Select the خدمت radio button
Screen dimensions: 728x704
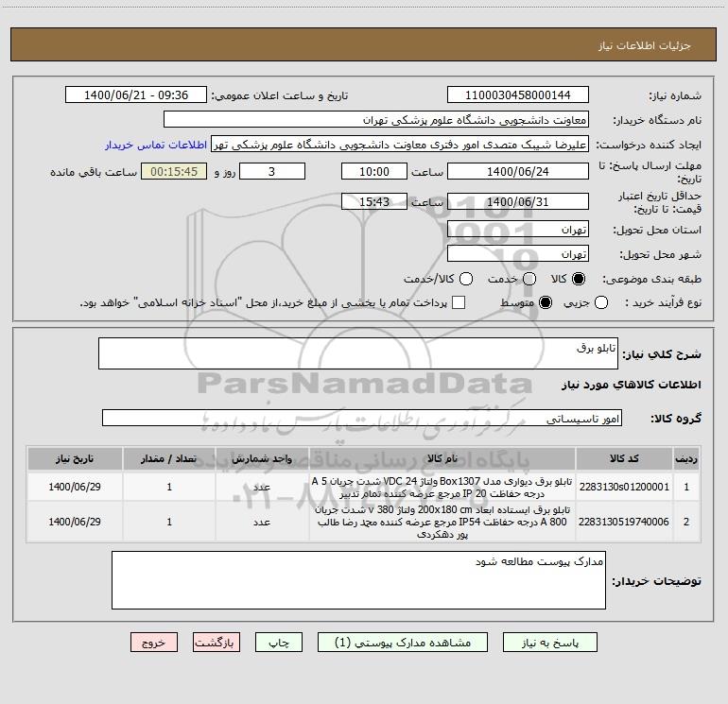(529, 279)
